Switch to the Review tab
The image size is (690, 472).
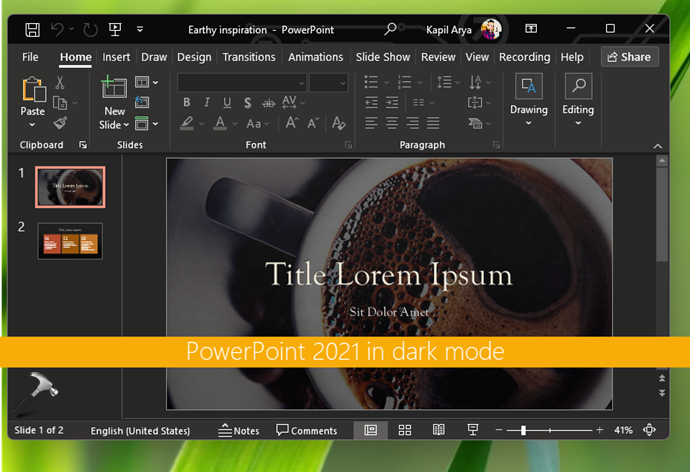438,57
